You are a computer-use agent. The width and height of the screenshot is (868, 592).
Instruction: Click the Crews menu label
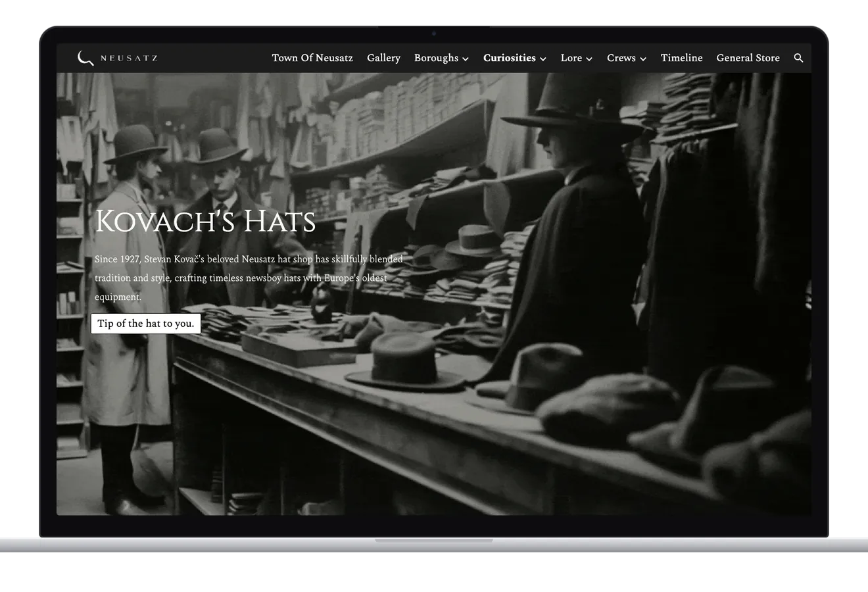(x=621, y=58)
